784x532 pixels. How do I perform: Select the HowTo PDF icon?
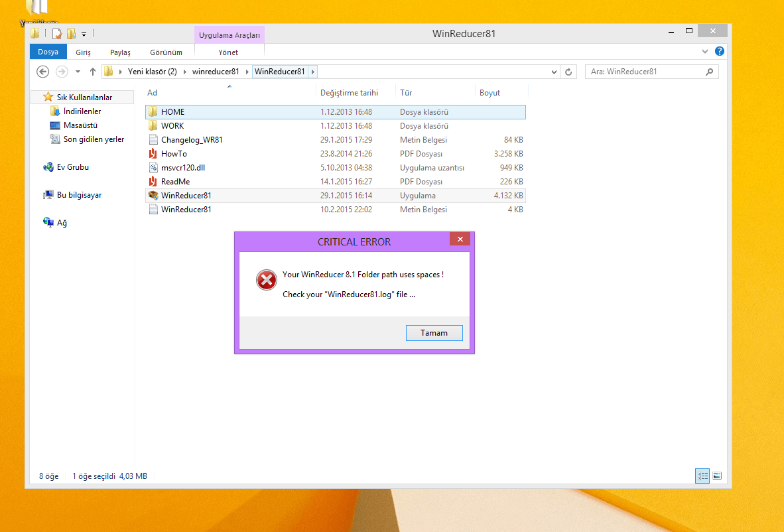153,153
